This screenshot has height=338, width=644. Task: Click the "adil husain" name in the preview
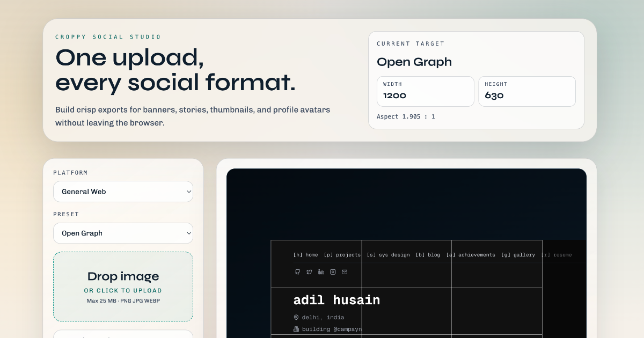click(x=336, y=300)
